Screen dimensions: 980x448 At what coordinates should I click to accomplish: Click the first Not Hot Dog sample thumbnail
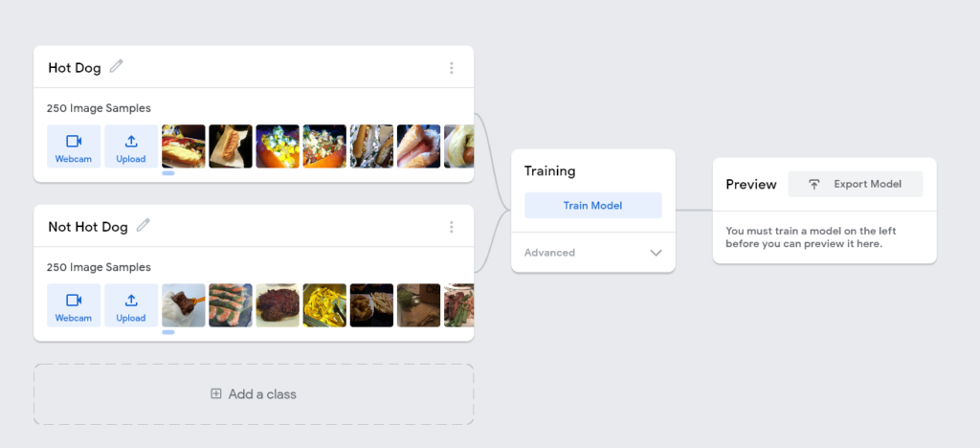(x=183, y=305)
